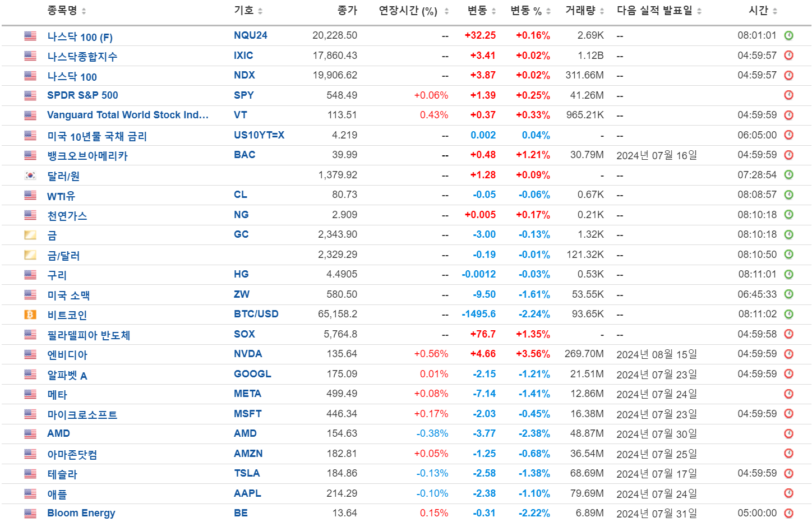Click the green clock icon for 나스닥 100 (F)
Screen dimensions: 812x522
coord(788,35)
